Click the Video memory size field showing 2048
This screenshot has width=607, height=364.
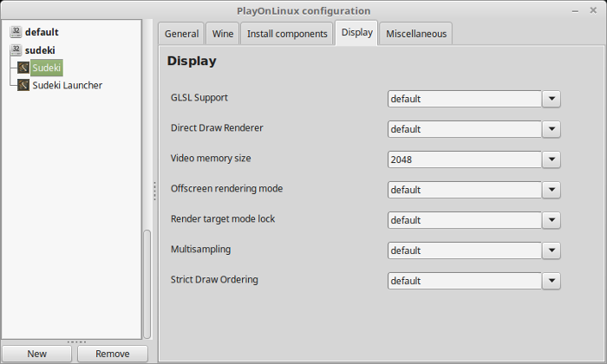465,159
